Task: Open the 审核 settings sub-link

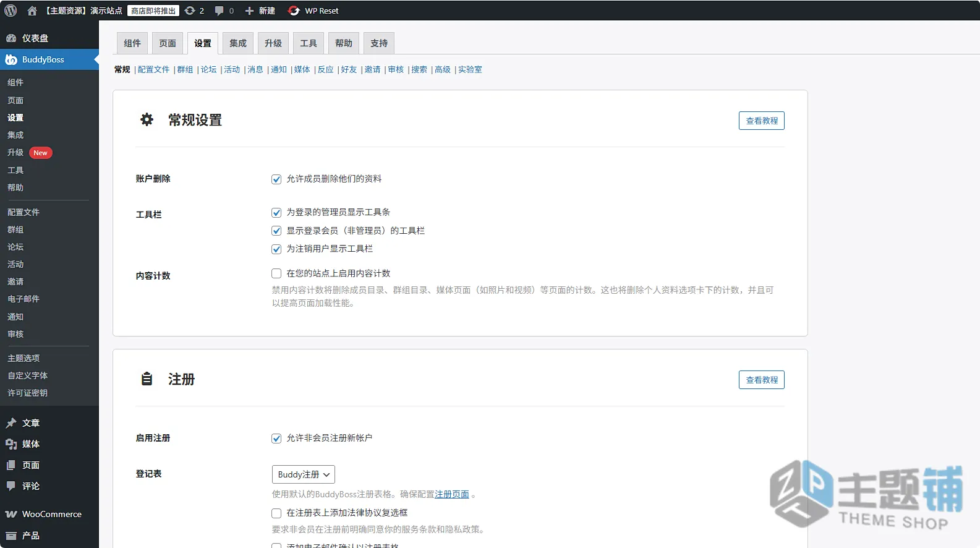Action: (396, 69)
